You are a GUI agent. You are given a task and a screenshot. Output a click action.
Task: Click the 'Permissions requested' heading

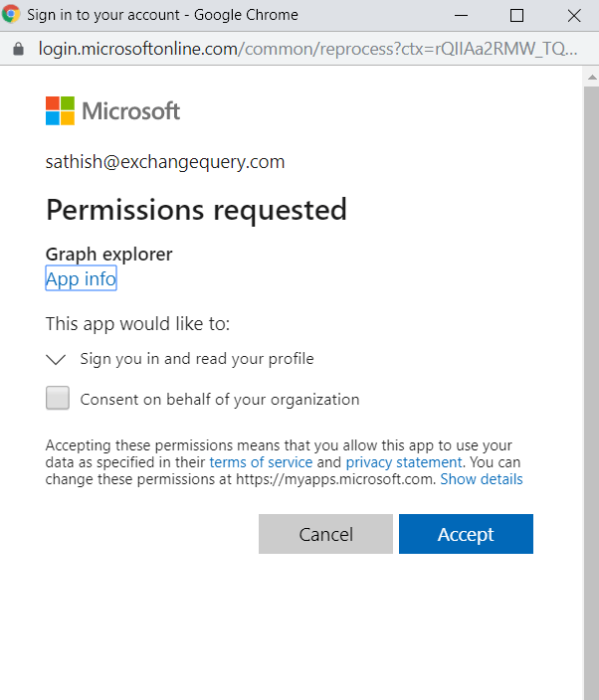[196, 210]
